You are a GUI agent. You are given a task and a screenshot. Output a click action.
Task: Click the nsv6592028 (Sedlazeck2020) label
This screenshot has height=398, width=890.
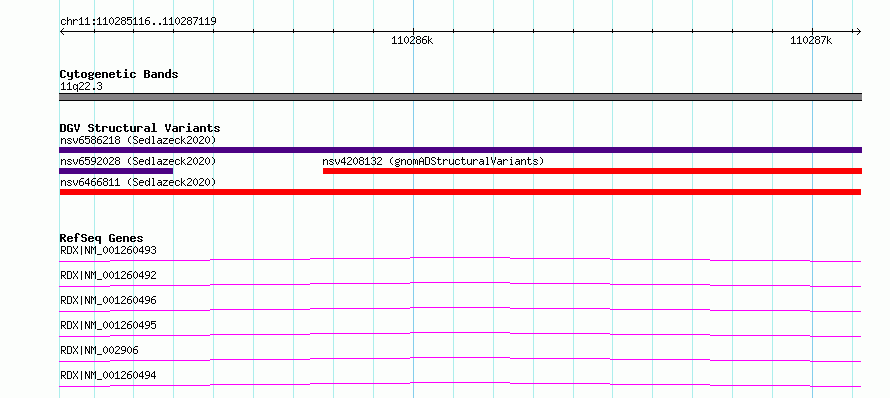point(138,161)
